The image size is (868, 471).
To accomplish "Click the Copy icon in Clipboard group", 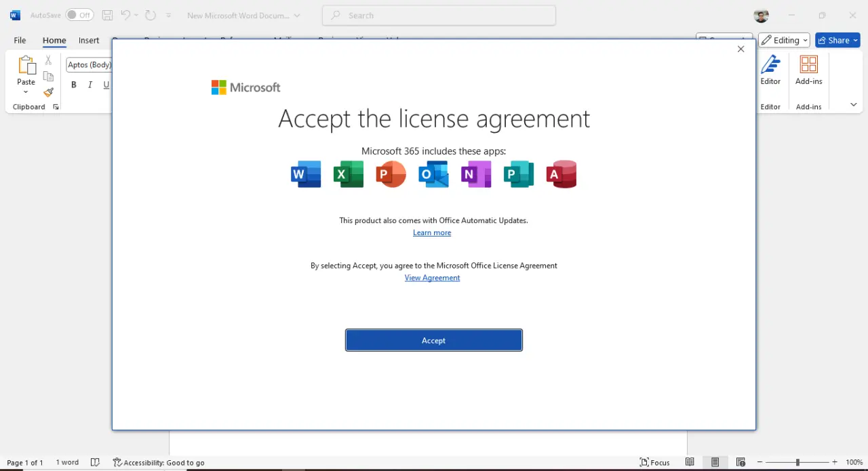I will (48, 77).
